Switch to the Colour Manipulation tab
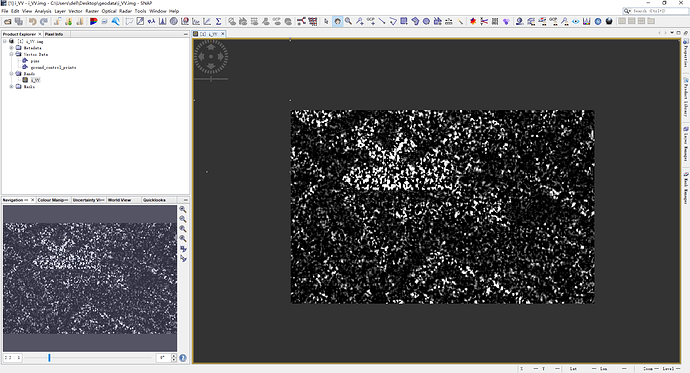Screen dimensions: 690x373 [53, 200]
